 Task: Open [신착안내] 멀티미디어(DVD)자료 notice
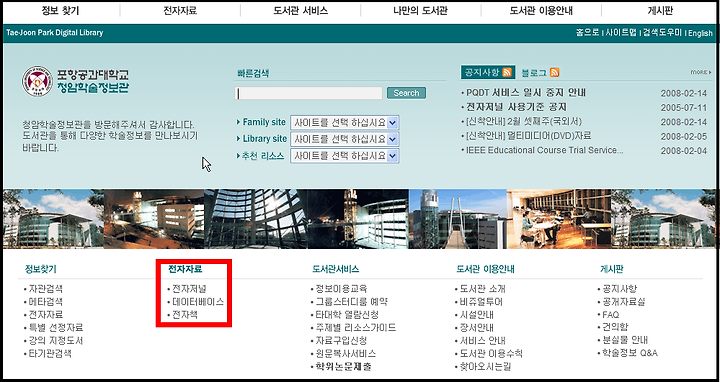(x=528, y=136)
